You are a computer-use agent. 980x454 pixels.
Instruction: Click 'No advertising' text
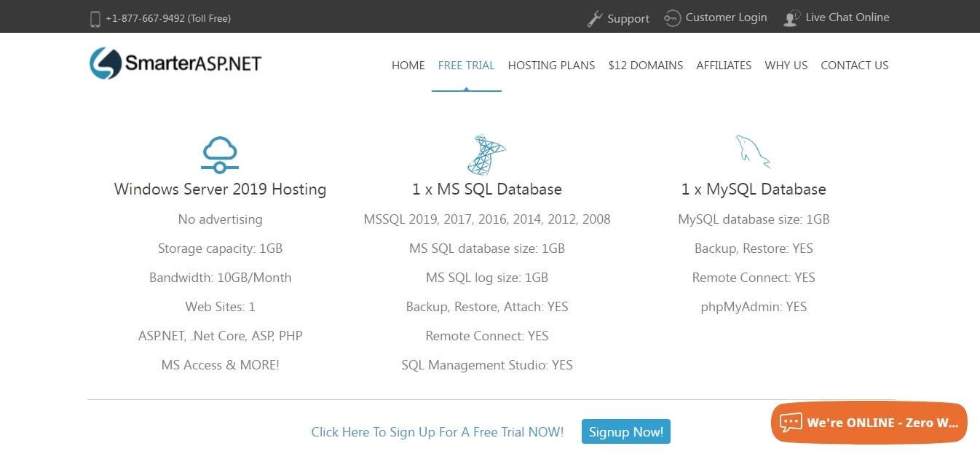click(220, 219)
